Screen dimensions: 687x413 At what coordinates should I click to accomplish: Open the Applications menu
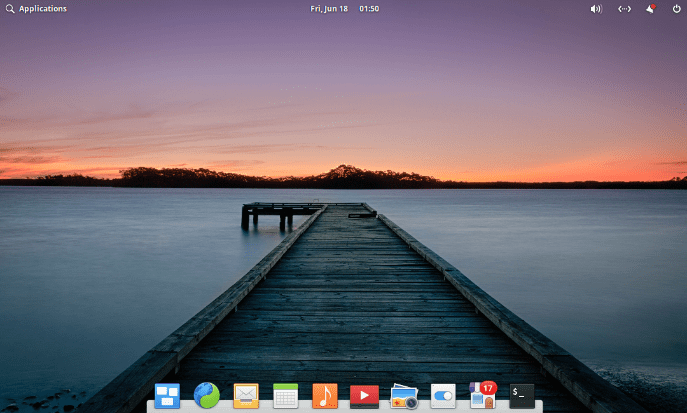coord(43,9)
